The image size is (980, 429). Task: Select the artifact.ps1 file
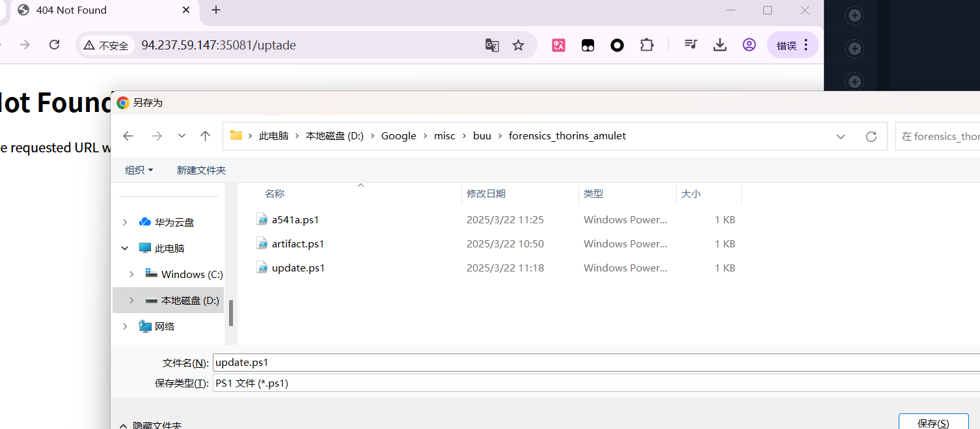298,244
